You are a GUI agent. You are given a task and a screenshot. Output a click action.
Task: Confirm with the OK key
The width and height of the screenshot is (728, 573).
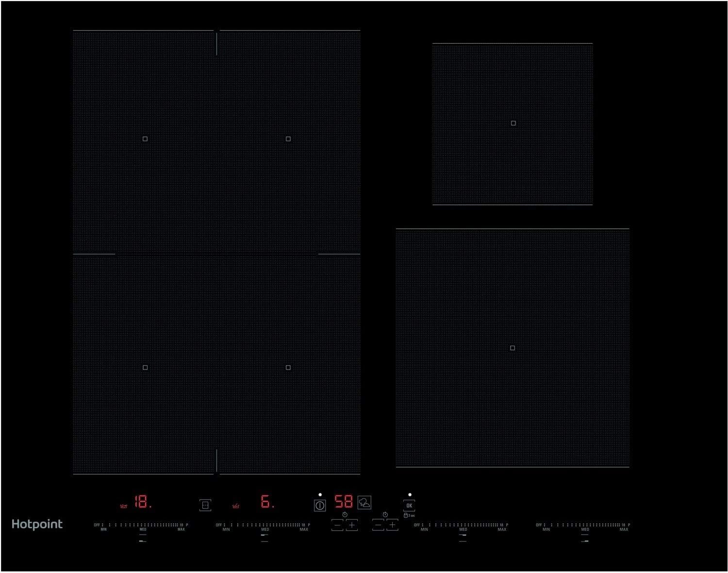409,506
